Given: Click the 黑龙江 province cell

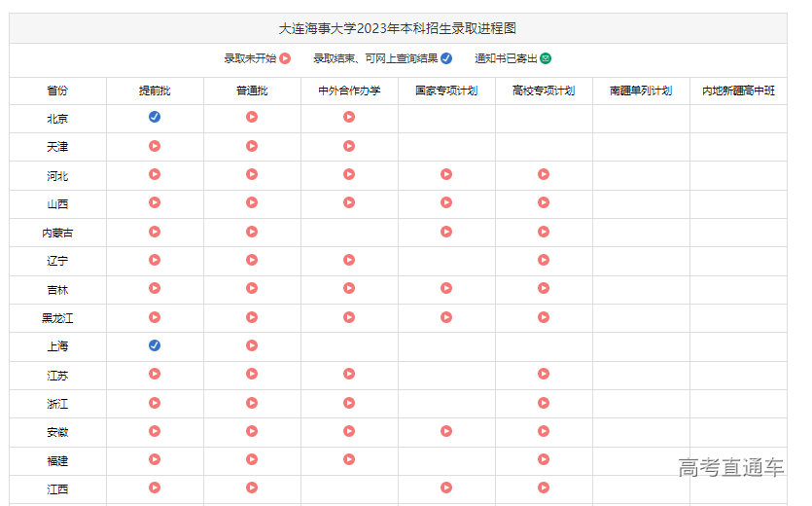Looking at the screenshot, I should pos(57,318).
